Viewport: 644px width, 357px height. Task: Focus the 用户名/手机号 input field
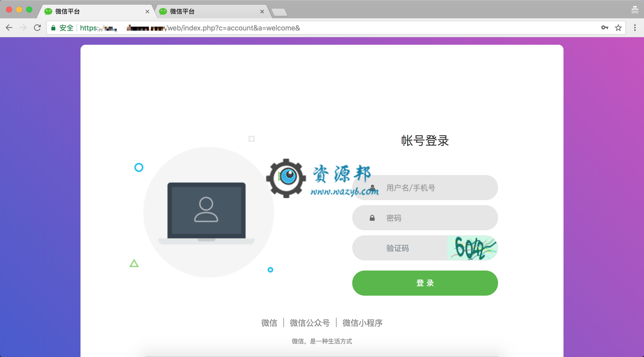coord(425,188)
